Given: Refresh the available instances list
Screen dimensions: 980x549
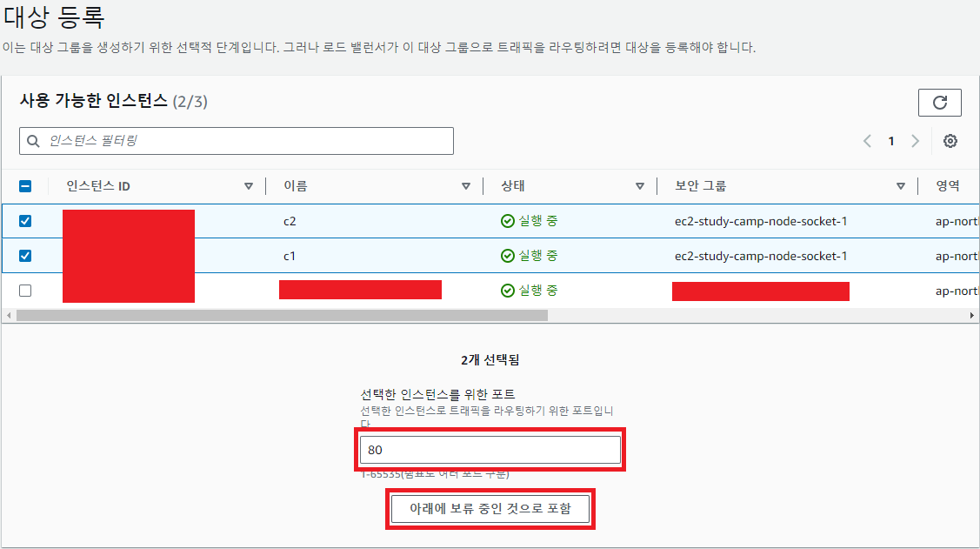Looking at the screenshot, I should 939,103.
